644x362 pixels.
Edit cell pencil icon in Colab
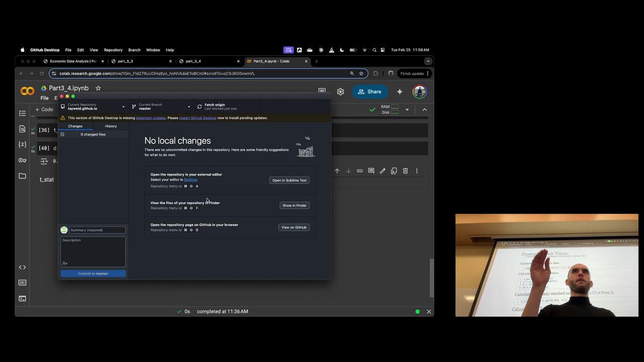tap(382, 171)
